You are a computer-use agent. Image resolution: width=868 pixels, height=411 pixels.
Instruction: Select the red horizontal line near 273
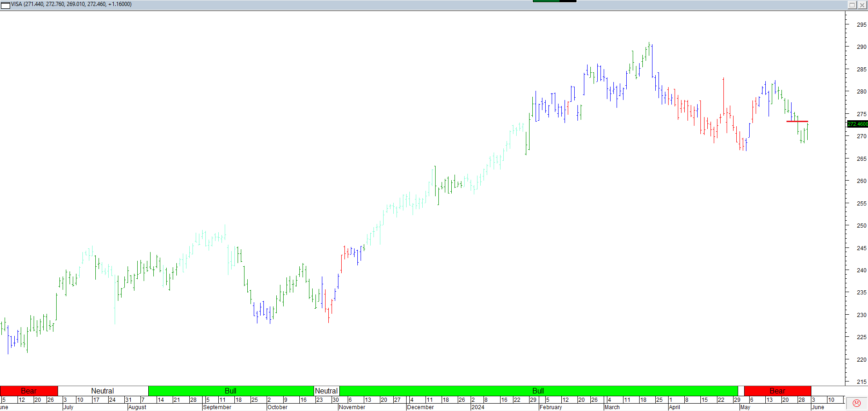pos(797,121)
